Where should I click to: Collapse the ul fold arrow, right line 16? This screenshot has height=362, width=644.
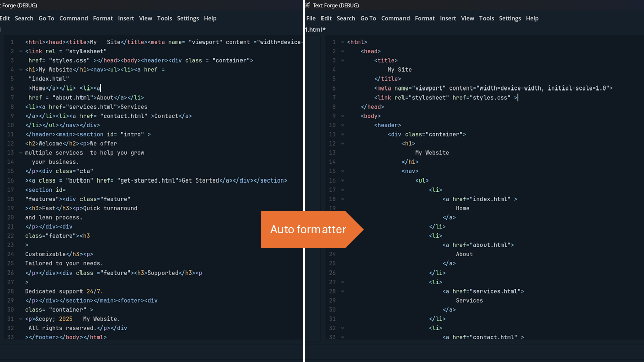coord(342,180)
